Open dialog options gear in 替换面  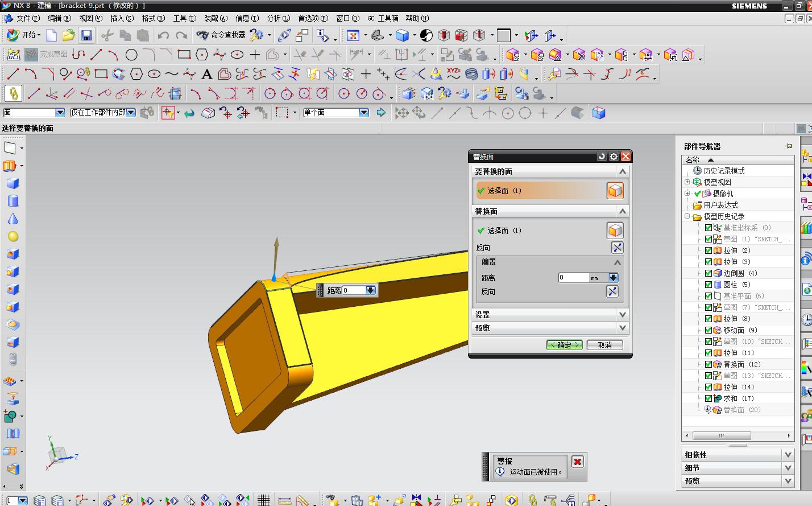[614, 157]
